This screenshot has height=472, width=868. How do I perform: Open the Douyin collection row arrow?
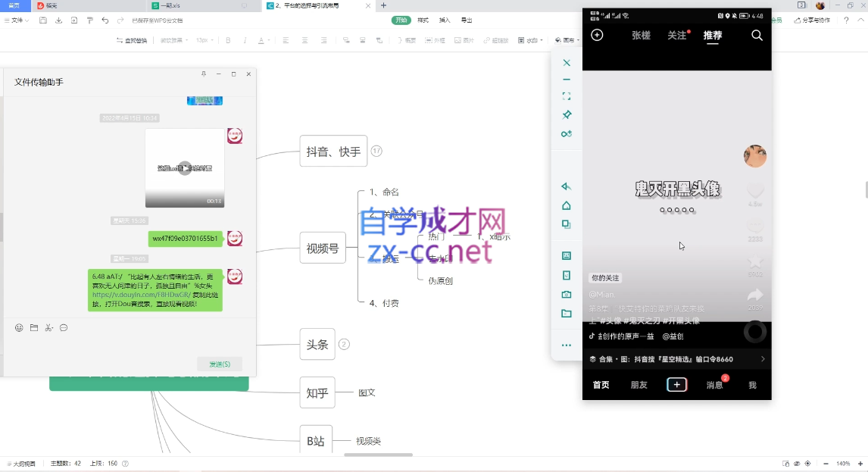click(x=763, y=359)
